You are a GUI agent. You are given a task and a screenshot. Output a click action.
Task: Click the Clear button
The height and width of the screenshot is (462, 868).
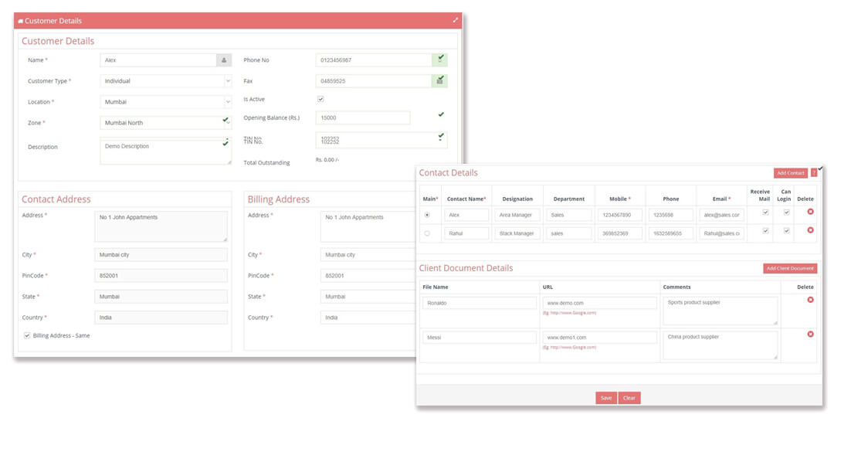[629, 397]
